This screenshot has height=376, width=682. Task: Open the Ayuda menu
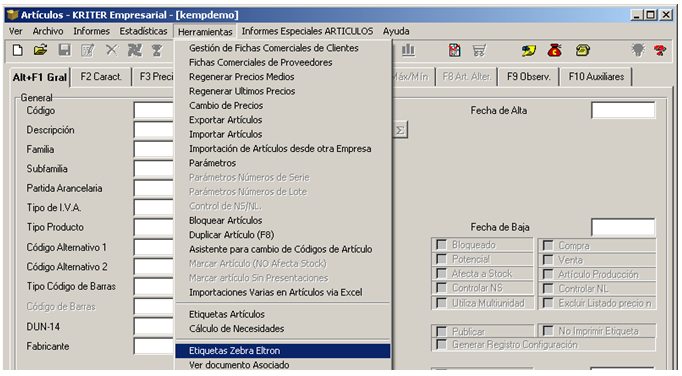pyautogui.click(x=396, y=31)
